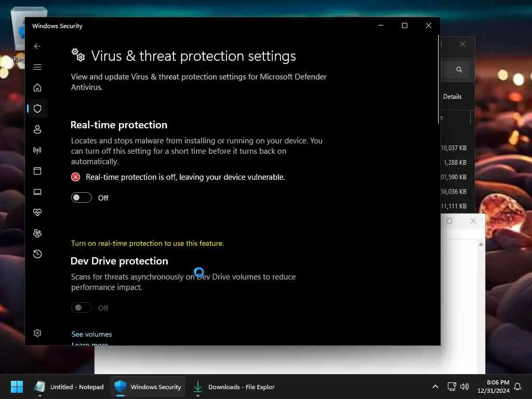Click the Dev Drive protection heading
This screenshot has width=532, height=399.
119,261
